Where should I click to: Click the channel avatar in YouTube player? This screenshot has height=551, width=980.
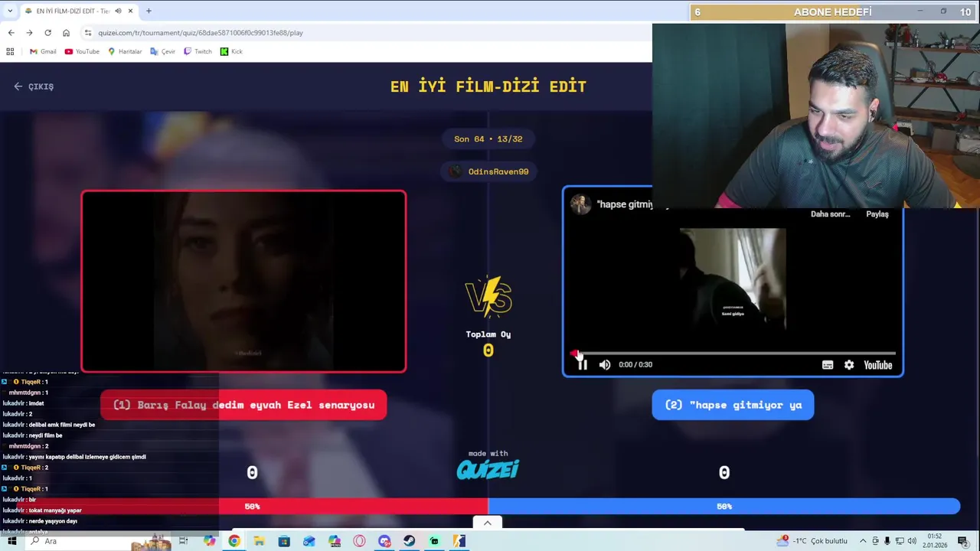pyautogui.click(x=580, y=204)
